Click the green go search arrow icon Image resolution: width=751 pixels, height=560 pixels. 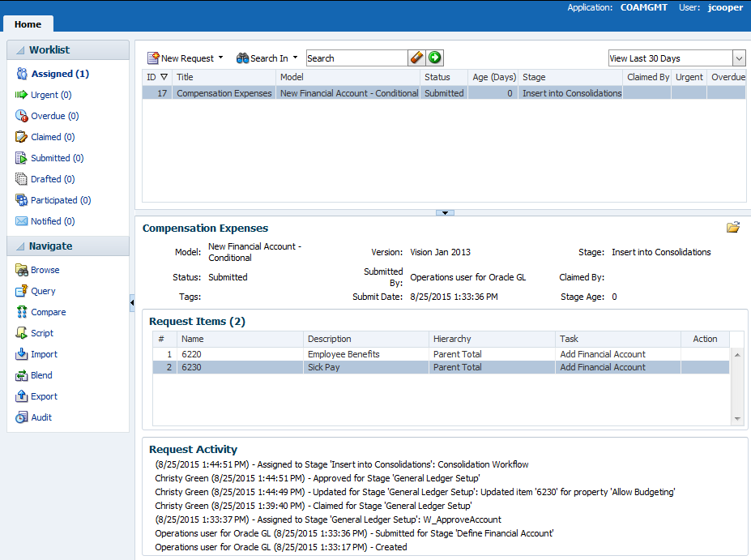click(x=436, y=58)
